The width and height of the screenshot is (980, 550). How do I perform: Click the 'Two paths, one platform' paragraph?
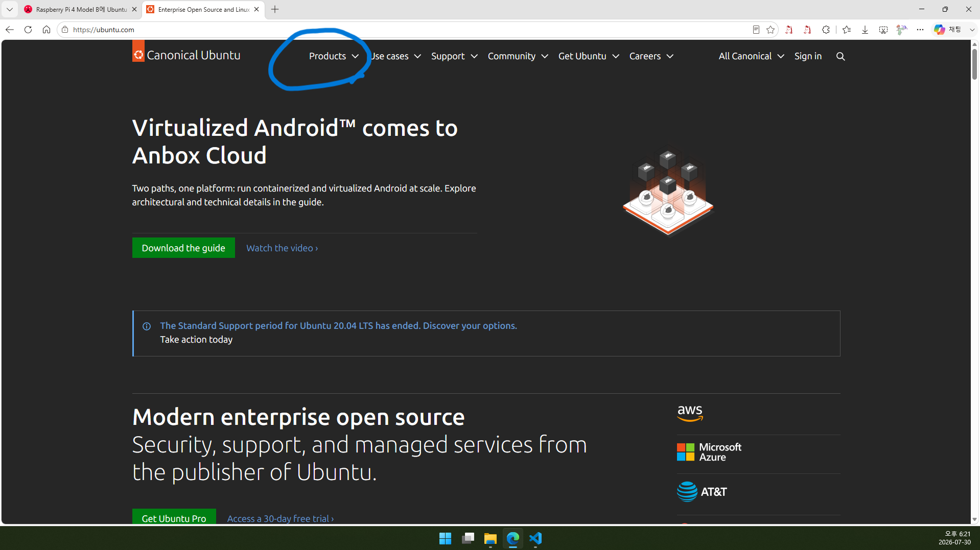[x=304, y=195]
